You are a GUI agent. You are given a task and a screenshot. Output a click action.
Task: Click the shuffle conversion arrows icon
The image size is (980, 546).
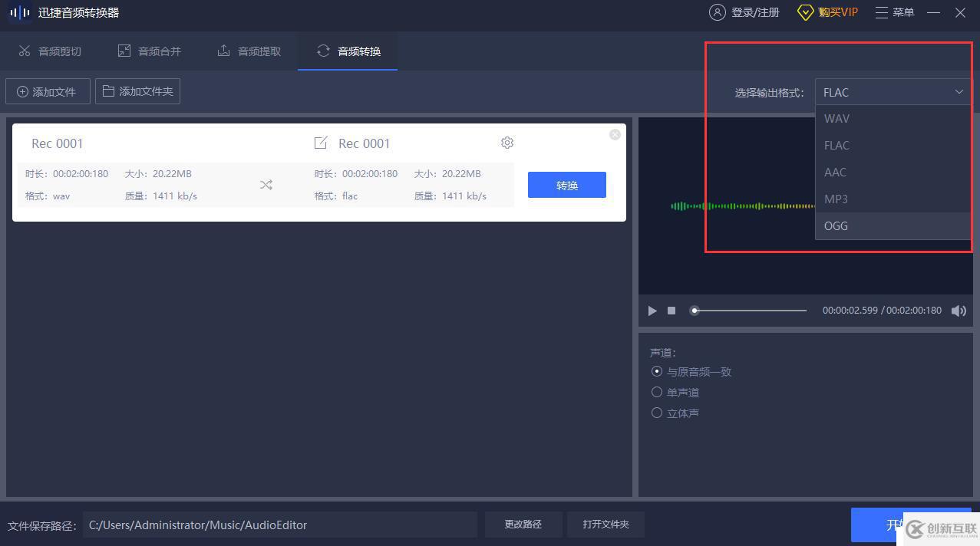pos(266,185)
